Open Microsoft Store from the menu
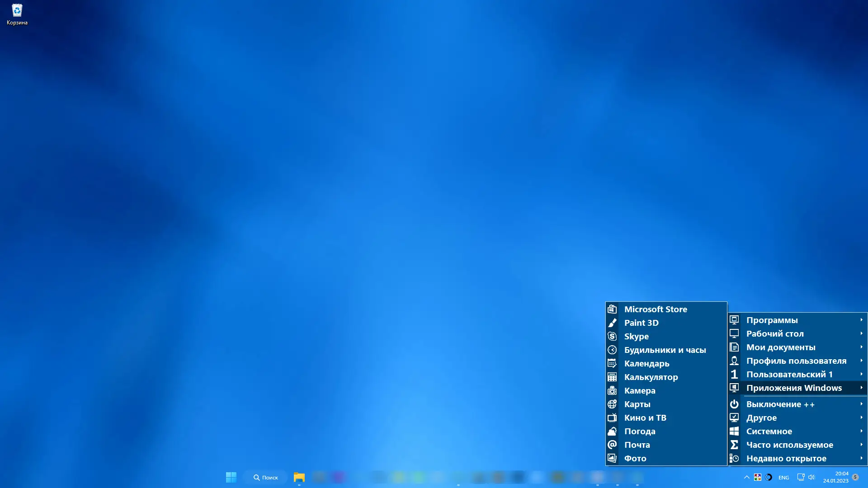Screen dimensions: 868x488 pyautogui.click(x=656, y=310)
